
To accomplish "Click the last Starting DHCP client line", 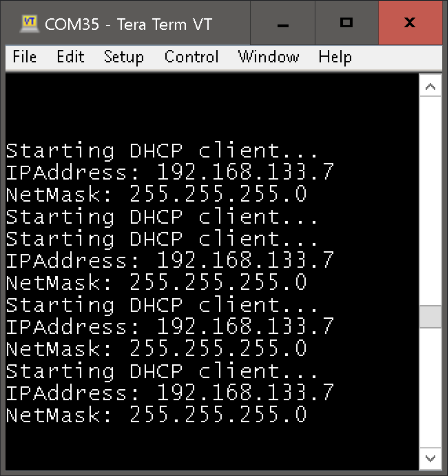I will (160, 371).
